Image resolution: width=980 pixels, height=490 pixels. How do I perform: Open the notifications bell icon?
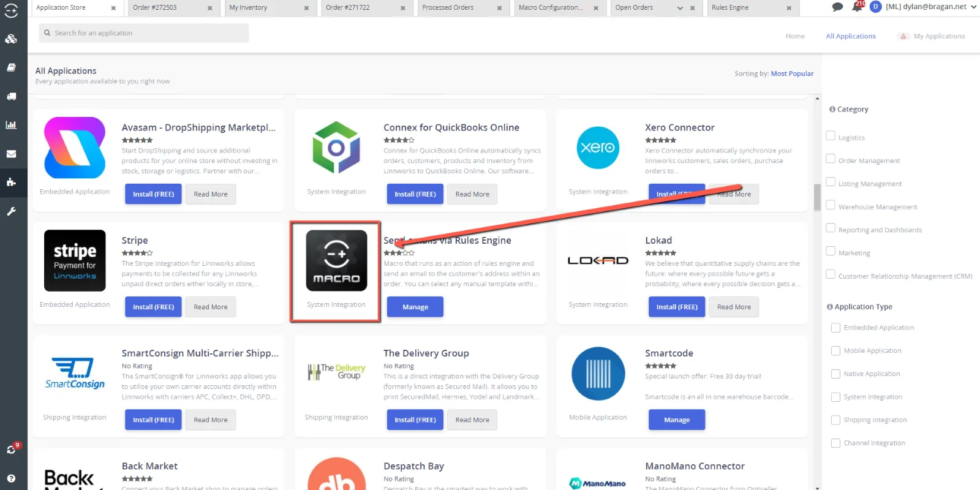click(857, 7)
